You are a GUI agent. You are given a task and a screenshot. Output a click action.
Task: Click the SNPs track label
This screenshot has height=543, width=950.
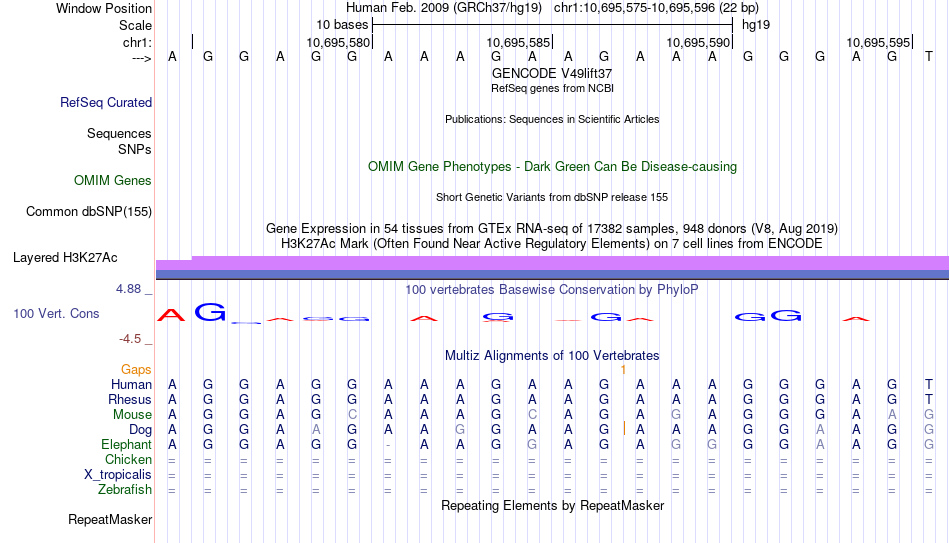coord(135,149)
